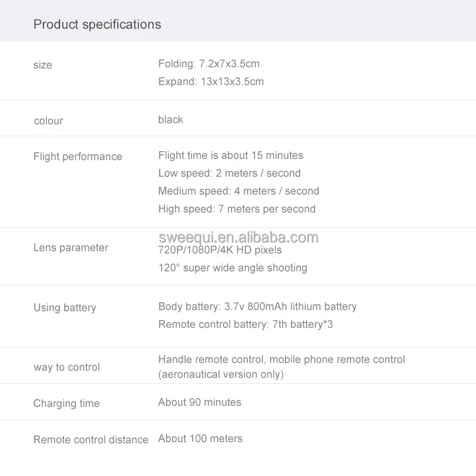Click the "way to control" label
The width and height of the screenshot is (476, 476).
(x=67, y=367)
